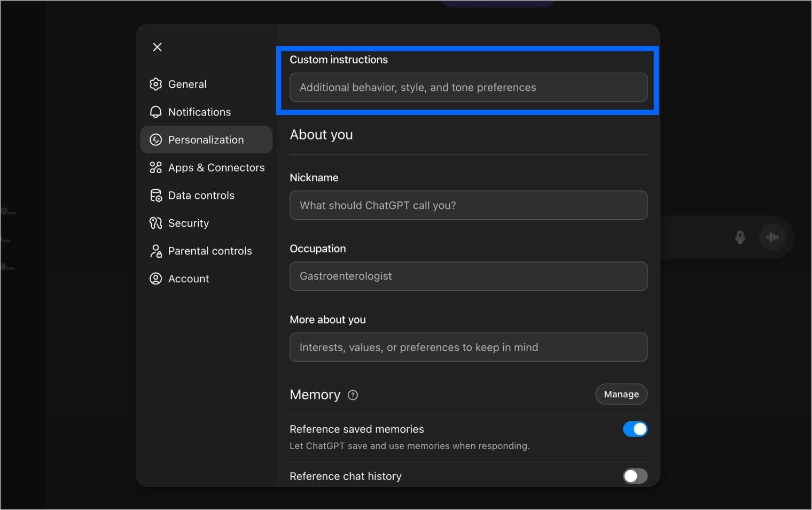Click the Notifications bell icon
Image resolution: width=812 pixels, height=510 pixels.
click(155, 112)
